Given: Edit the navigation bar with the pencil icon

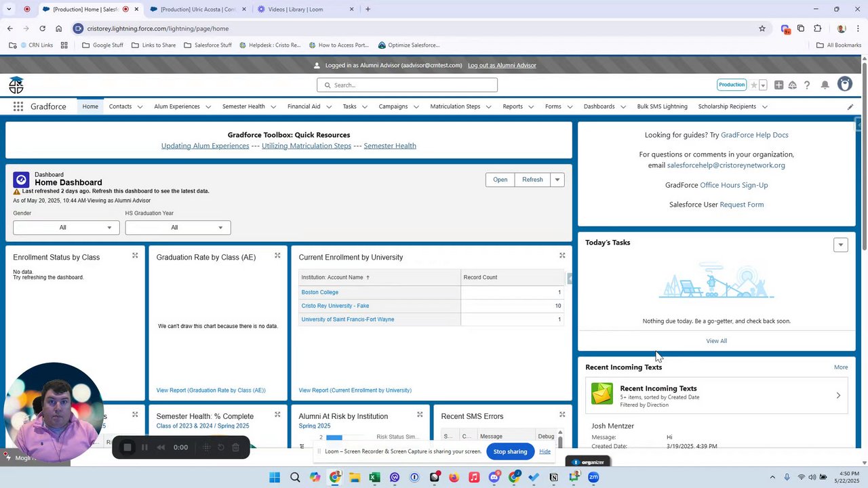Looking at the screenshot, I should point(850,106).
